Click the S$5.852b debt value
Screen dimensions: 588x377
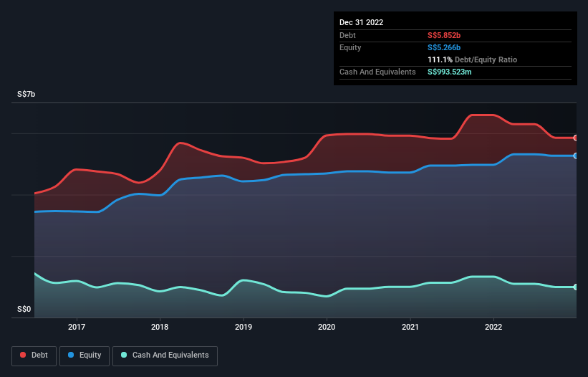click(x=444, y=35)
